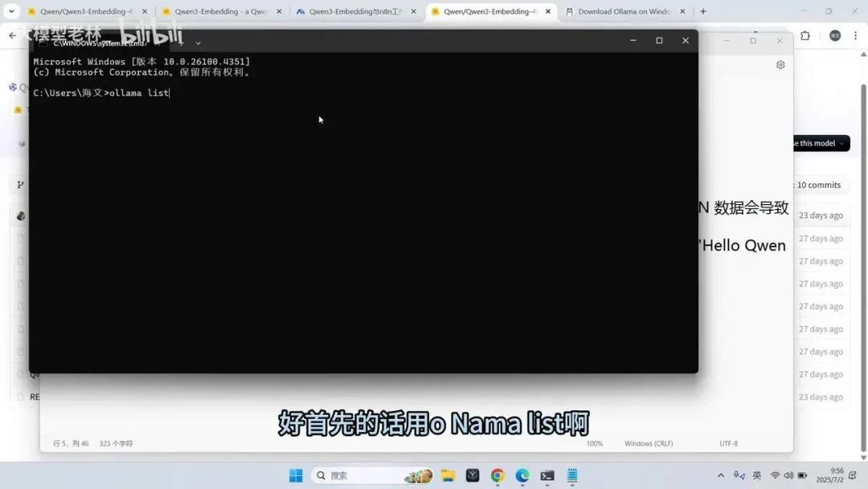The width and height of the screenshot is (868, 489).
Task: Open File Explorer from the taskbar
Action: pyautogui.click(x=448, y=475)
